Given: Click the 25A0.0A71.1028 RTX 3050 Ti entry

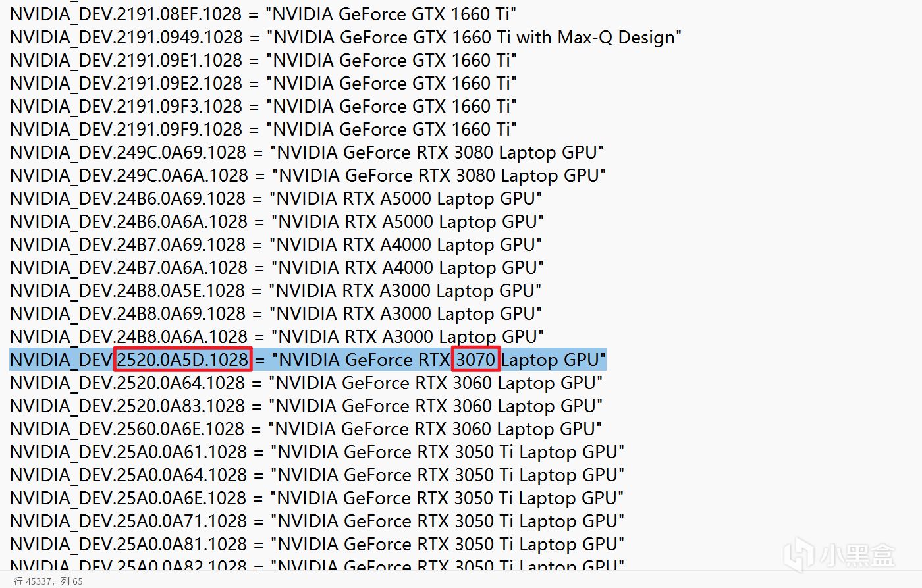Looking at the screenshot, I should [317, 521].
